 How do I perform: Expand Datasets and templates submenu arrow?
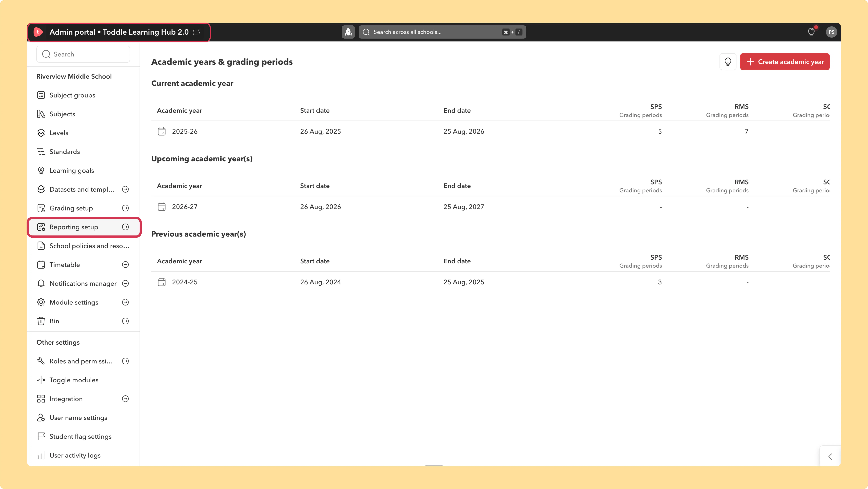125,190
